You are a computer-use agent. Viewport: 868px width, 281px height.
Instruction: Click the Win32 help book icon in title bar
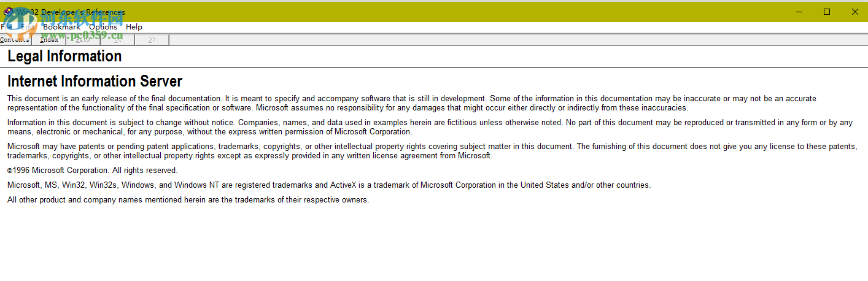(8, 12)
